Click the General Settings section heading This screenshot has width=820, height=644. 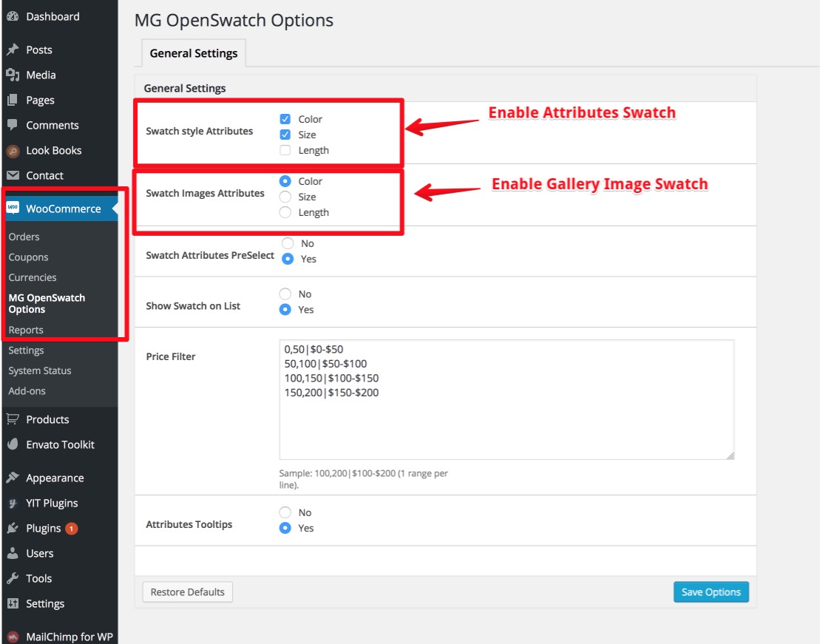tap(185, 88)
